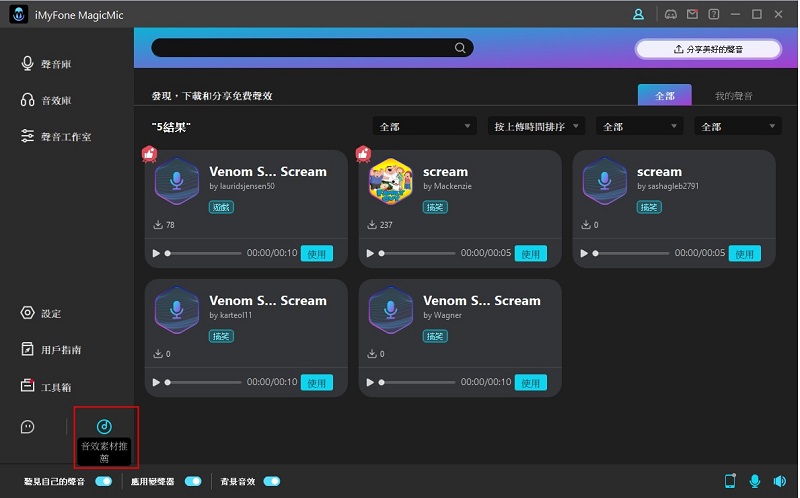Expand the first 全部 filter dropdown
This screenshot has width=800, height=498.
tap(424, 126)
